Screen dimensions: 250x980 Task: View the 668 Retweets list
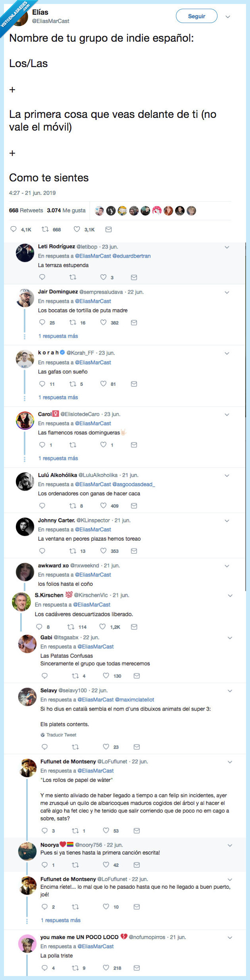click(x=26, y=210)
